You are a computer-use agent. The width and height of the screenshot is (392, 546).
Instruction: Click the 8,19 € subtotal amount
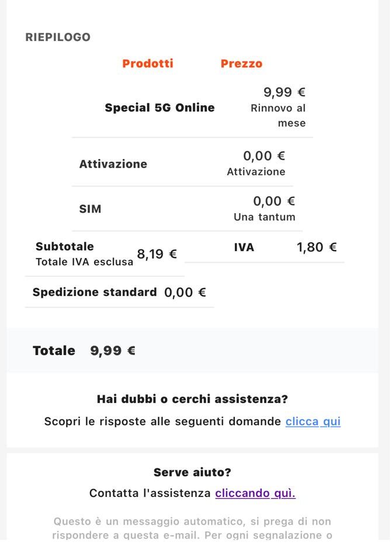pos(157,254)
